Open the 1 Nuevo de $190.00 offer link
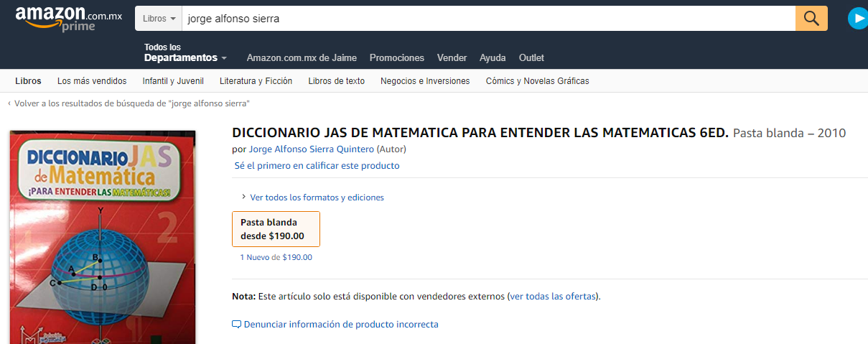868x344 pixels. click(276, 257)
